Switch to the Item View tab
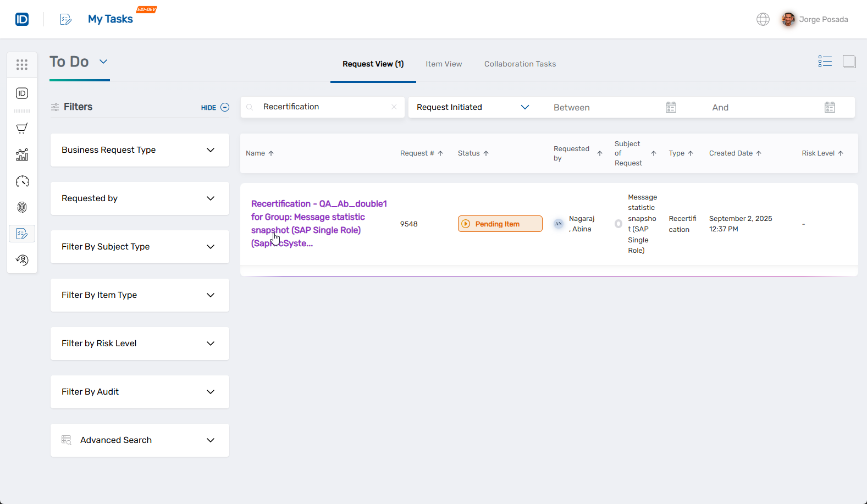Screen dimensions: 867x504 coord(444,64)
